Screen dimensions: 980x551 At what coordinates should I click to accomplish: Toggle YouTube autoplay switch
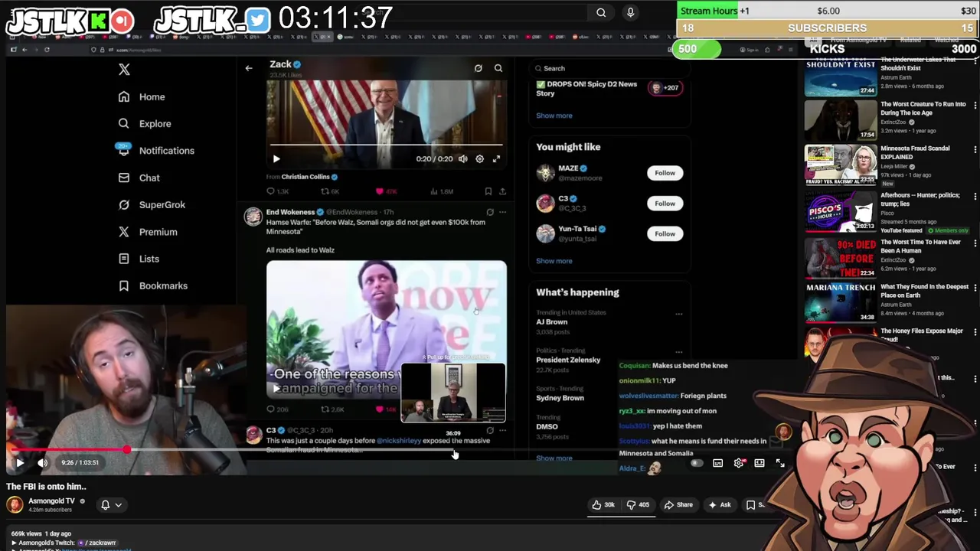[697, 463]
